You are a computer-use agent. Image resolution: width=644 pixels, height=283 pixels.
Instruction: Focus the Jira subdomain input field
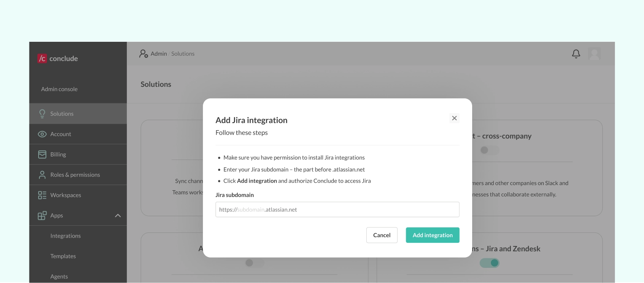pyautogui.click(x=337, y=209)
